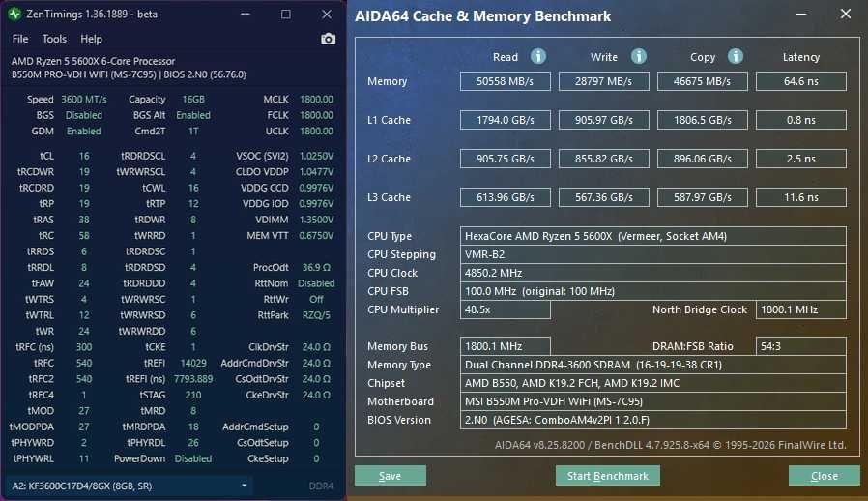Click L3 Cache Latency value 11.6 ns

[x=801, y=197]
